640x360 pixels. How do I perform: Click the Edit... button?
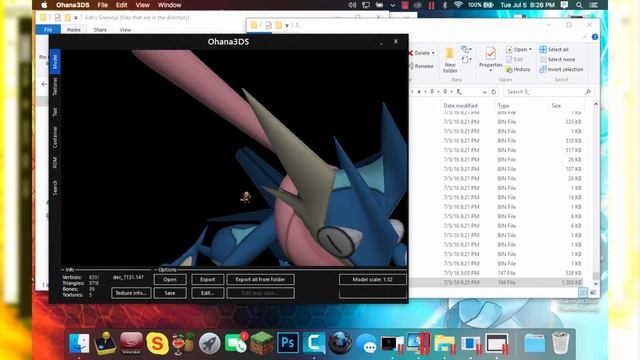point(208,293)
